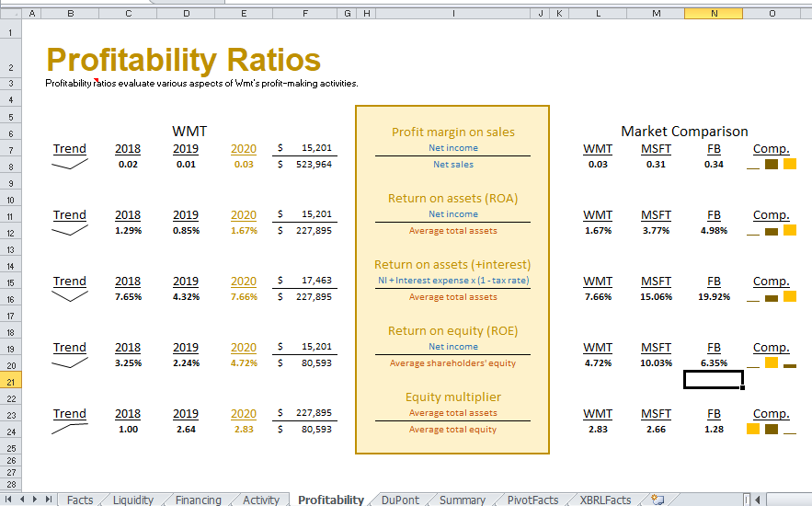This screenshot has width=812, height=506.
Task: Select row 21 header
Action: (11, 382)
